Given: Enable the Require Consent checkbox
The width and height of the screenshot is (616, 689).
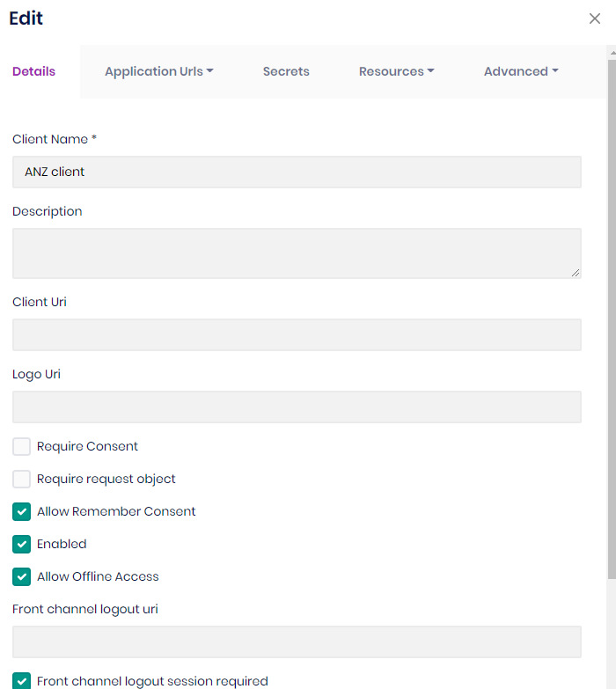Looking at the screenshot, I should pyautogui.click(x=22, y=447).
